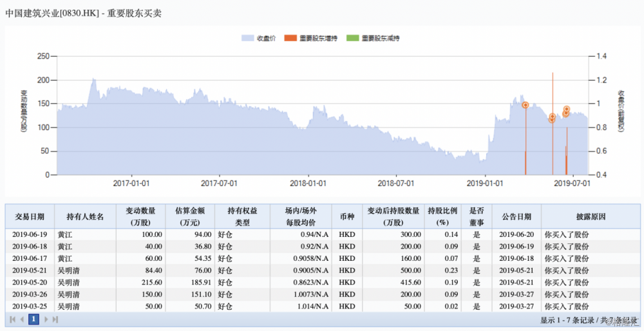Go to the first page of records

[x=13, y=319]
